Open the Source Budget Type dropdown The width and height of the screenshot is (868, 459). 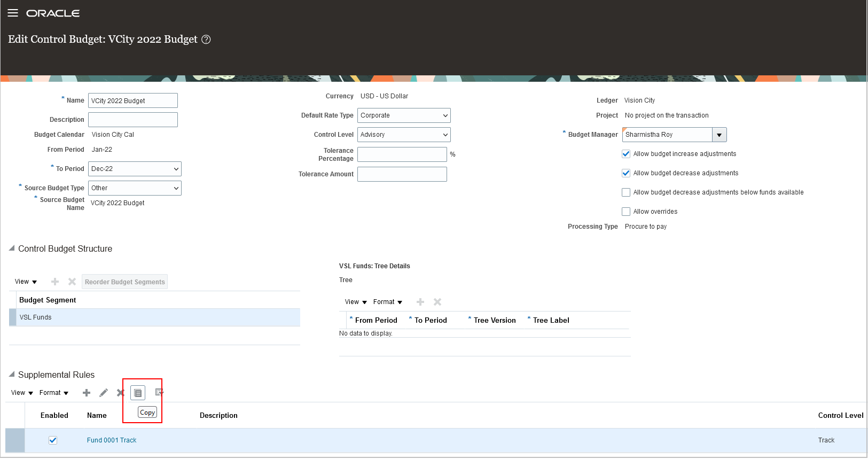pyautogui.click(x=135, y=188)
